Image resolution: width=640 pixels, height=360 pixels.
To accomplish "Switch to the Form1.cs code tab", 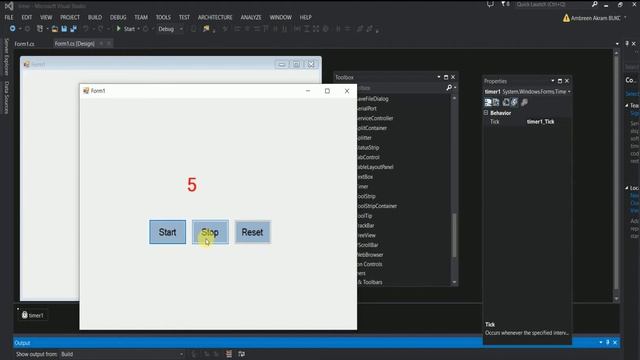I will coord(24,44).
